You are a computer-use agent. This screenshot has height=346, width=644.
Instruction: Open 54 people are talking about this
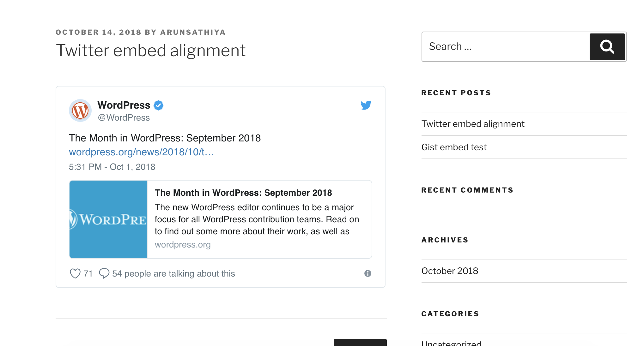click(x=173, y=273)
